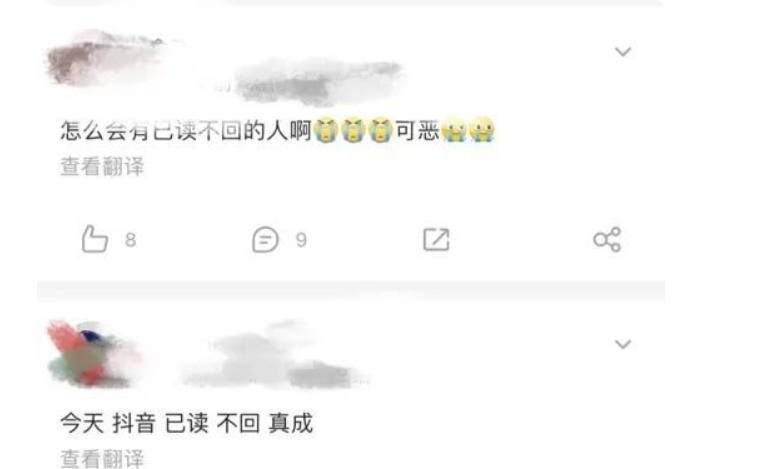The width and height of the screenshot is (763, 469).
Task: Expand the options chevron on the first post
Action: [623, 52]
